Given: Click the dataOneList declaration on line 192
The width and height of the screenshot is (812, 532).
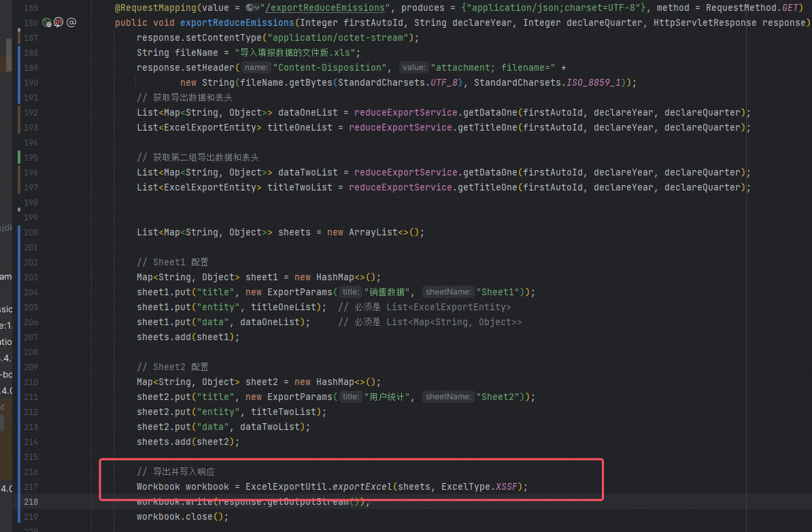Looking at the screenshot, I should tap(307, 112).
